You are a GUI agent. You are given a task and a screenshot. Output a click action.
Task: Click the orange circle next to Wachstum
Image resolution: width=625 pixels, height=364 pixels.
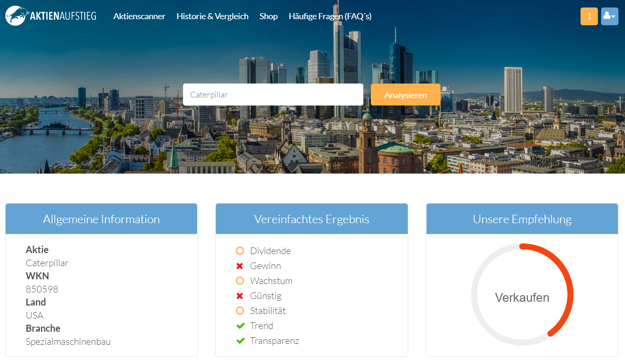click(240, 281)
